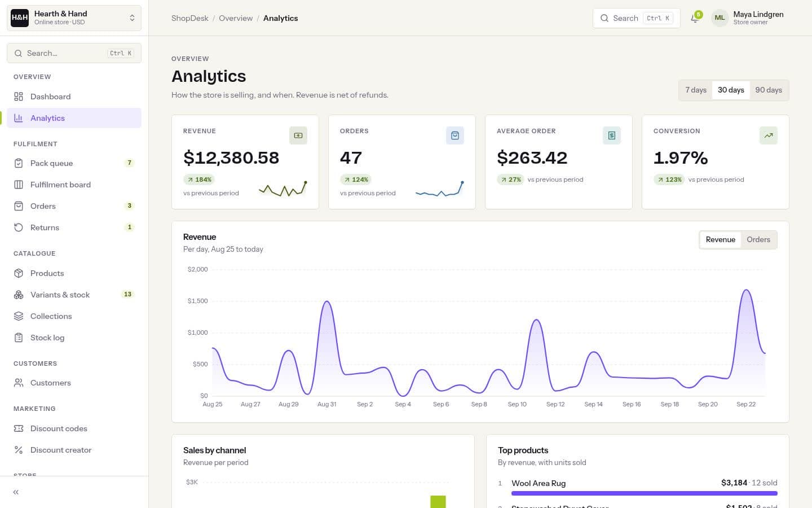Click the Conversion trending-up icon

[769, 135]
